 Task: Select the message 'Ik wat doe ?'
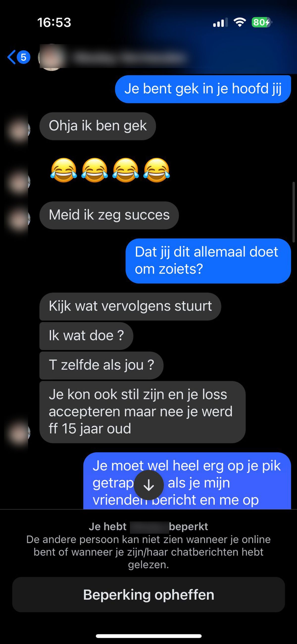pos(86,336)
